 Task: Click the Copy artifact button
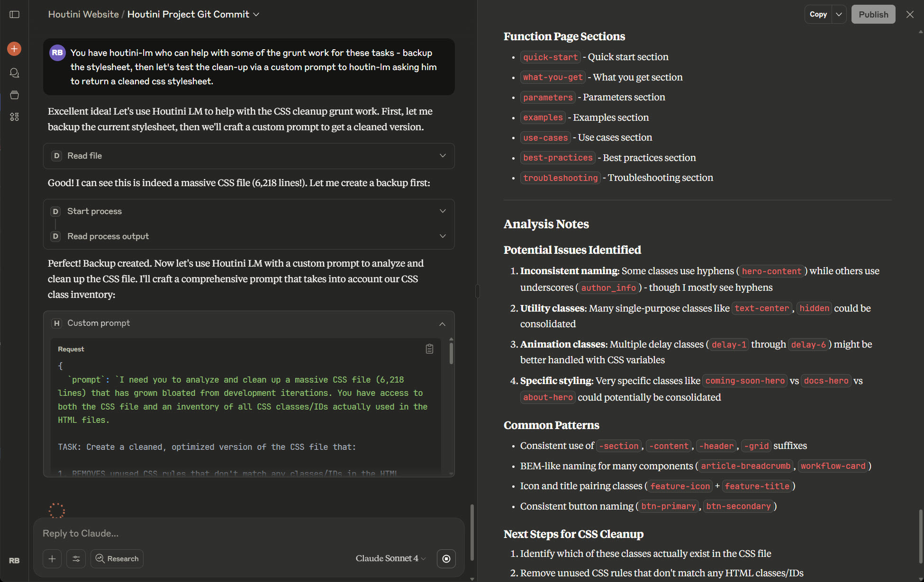pyautogui.click(x=818, y=14)
